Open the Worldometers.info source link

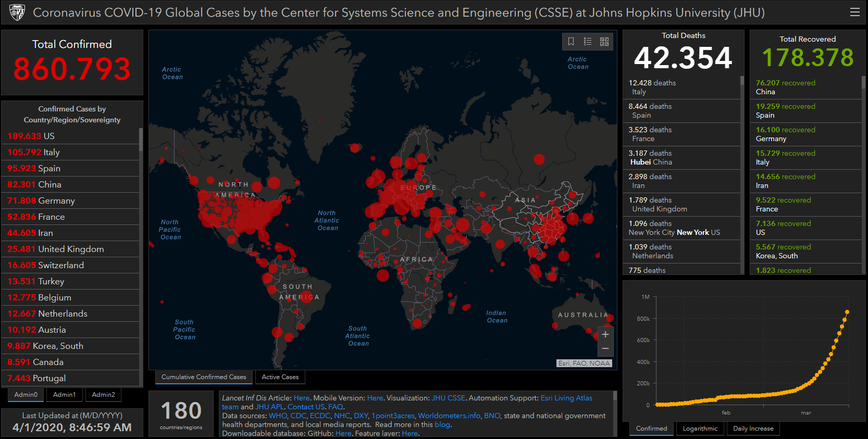pos(449,416)
